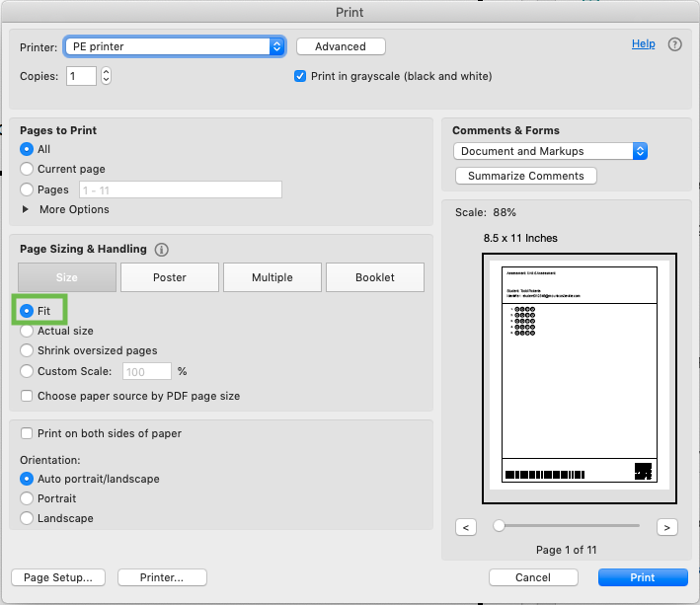Image resolution: width=700 pixels, height=605 pixels.
Task: Go to next preview page arrow
Action: (x=667, y=527)
